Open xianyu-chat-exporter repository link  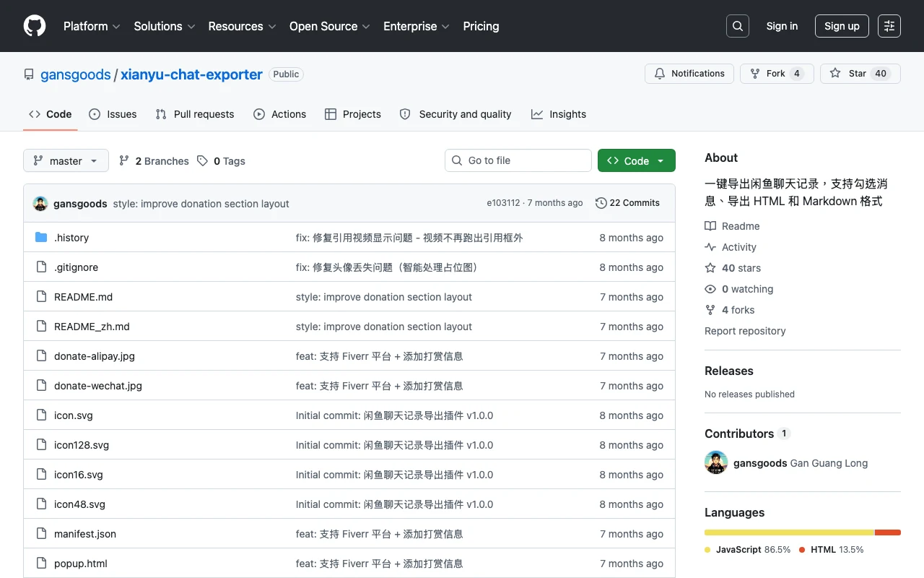click(191, 74)
